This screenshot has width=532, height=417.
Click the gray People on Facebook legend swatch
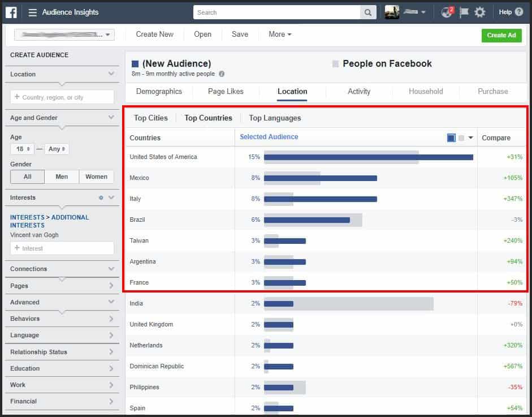tap(336, 63)
